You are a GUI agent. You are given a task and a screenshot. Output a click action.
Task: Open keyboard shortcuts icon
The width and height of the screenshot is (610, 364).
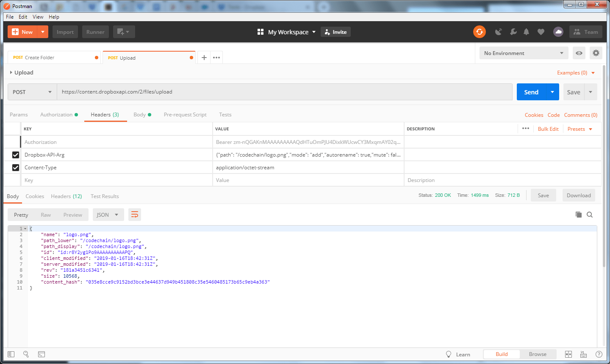(584, 354)
